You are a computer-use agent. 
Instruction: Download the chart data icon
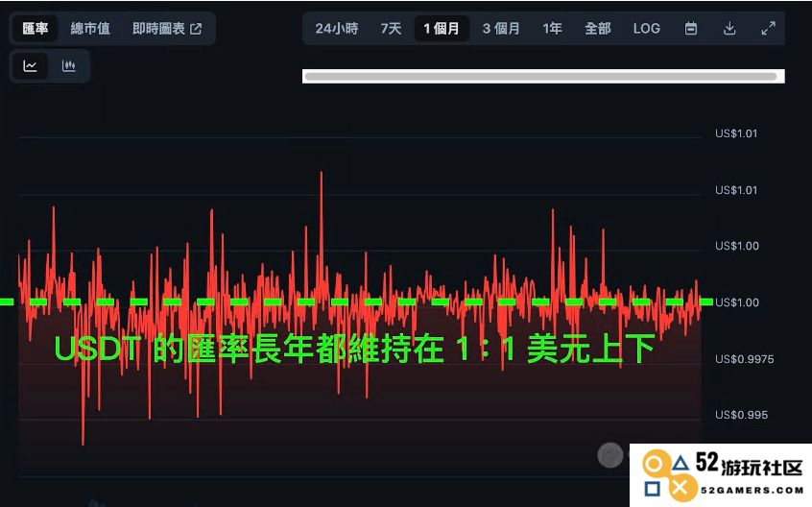tap(729, 28)
